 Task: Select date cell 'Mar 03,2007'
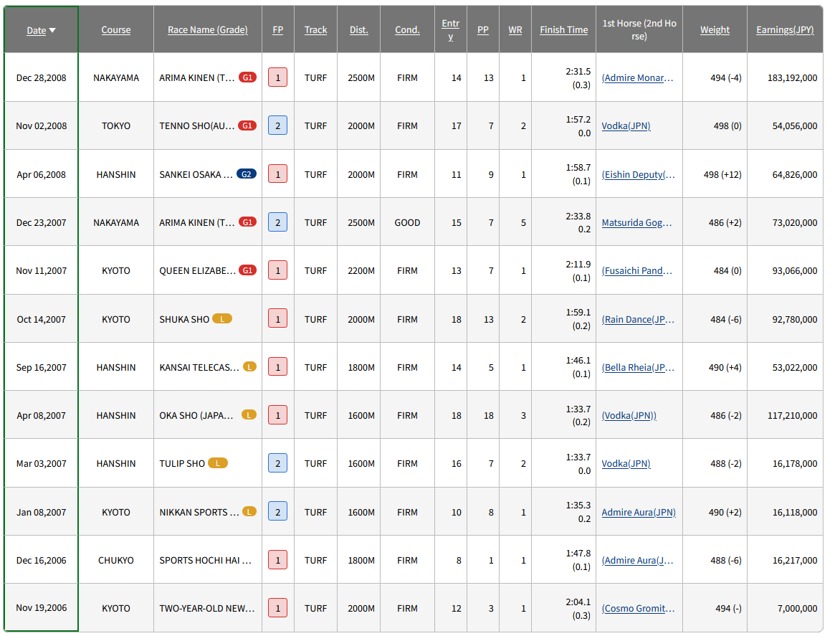(x=42, y=464)
